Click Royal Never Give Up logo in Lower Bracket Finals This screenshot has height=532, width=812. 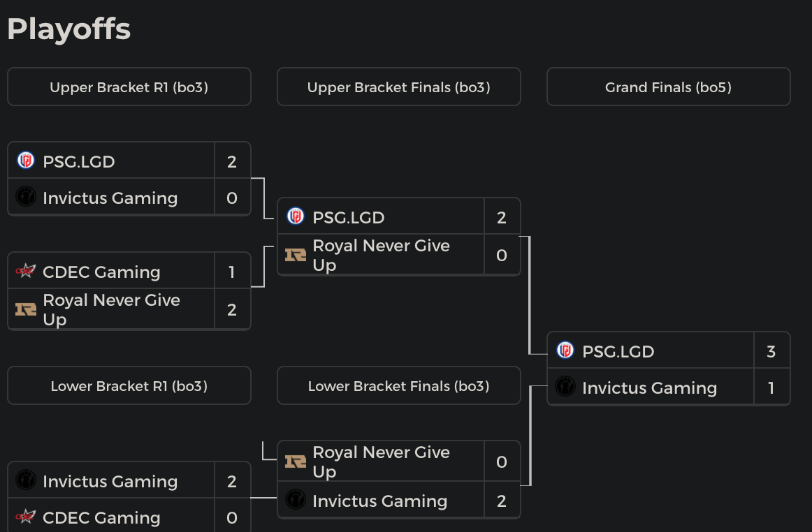coord(296,461)
